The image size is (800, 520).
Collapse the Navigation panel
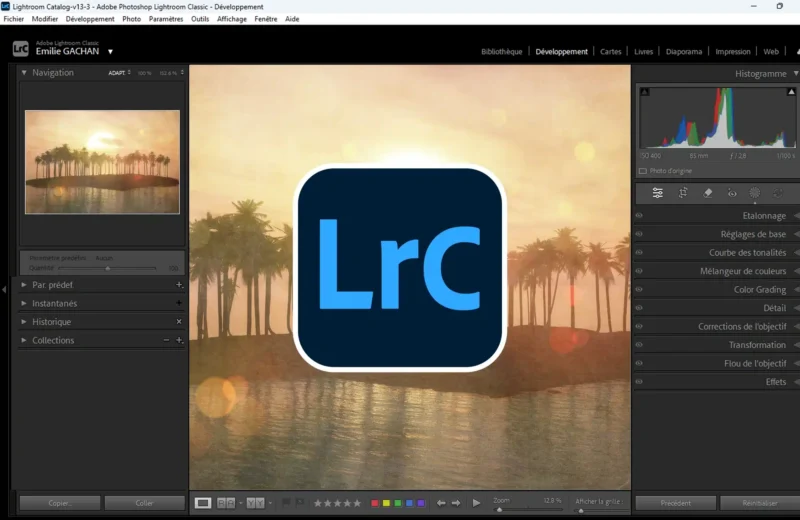24,72
